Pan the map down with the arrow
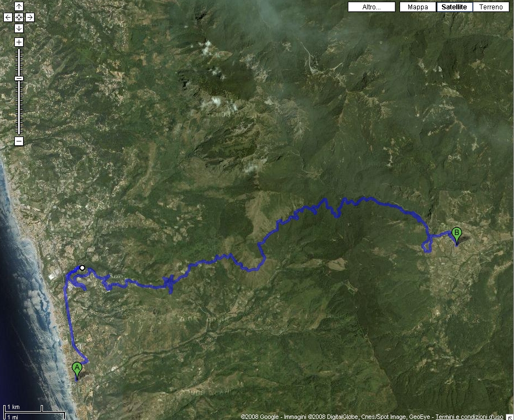514x420 pixels. point(19,29)
